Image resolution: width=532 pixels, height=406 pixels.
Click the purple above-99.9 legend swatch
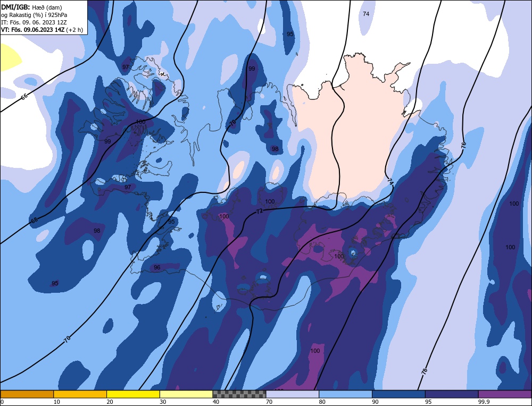(505, 394)
